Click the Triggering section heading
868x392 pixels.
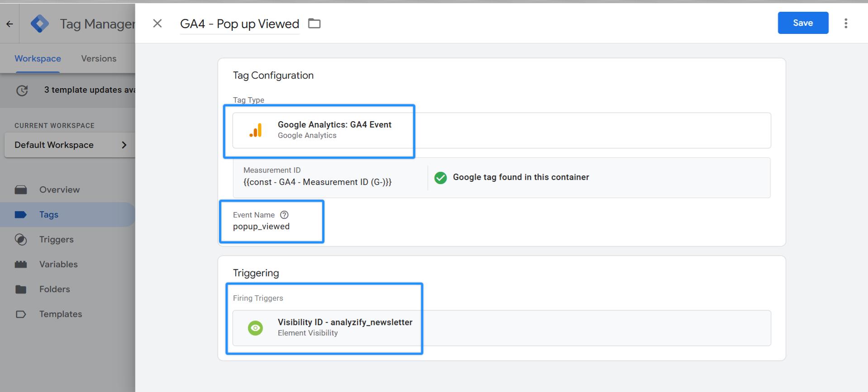(256, 273)
